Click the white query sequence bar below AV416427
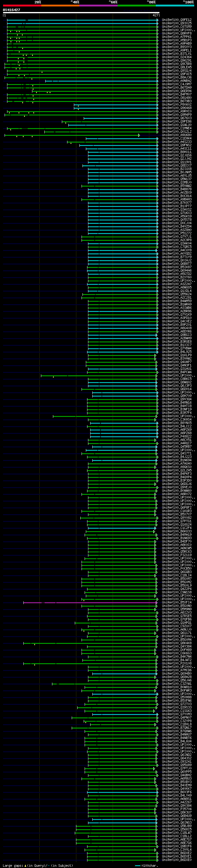Screen dimensions: 197x868 [x=81, y=13]
